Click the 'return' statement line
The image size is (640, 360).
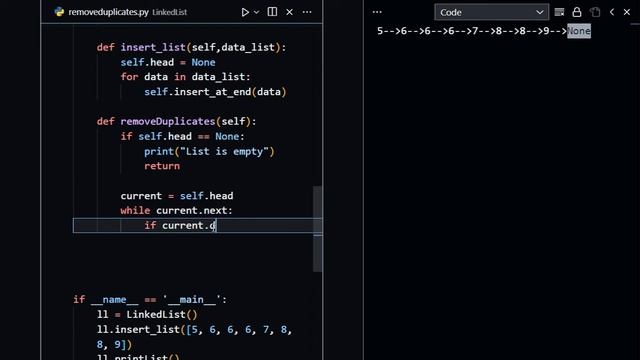pyautogui.click(x=162, y=166)
